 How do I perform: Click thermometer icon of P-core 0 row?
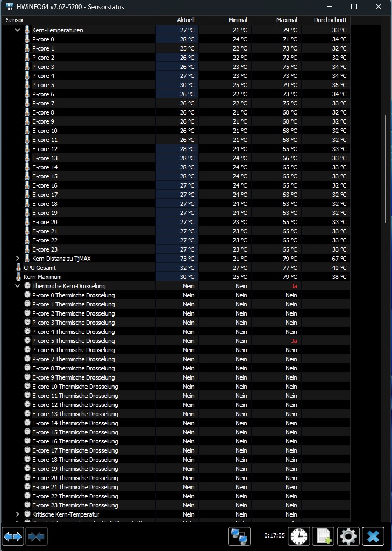point(27,39)
